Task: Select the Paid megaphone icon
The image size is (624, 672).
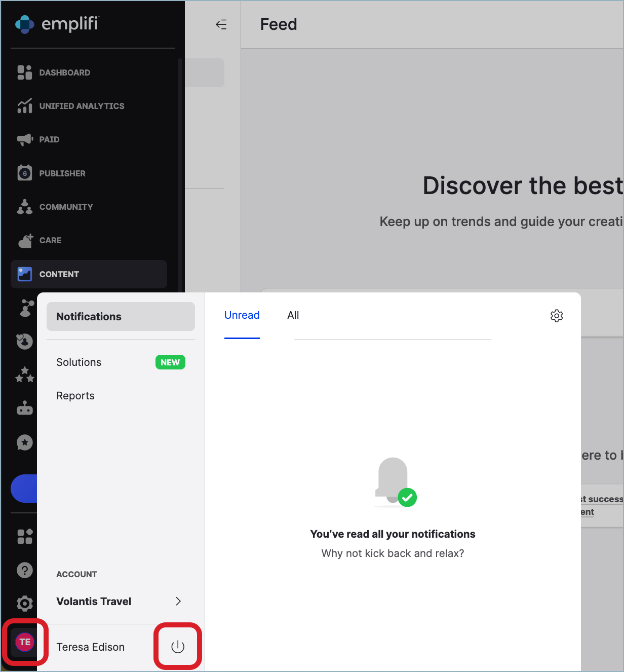Action: click(25, 139)
